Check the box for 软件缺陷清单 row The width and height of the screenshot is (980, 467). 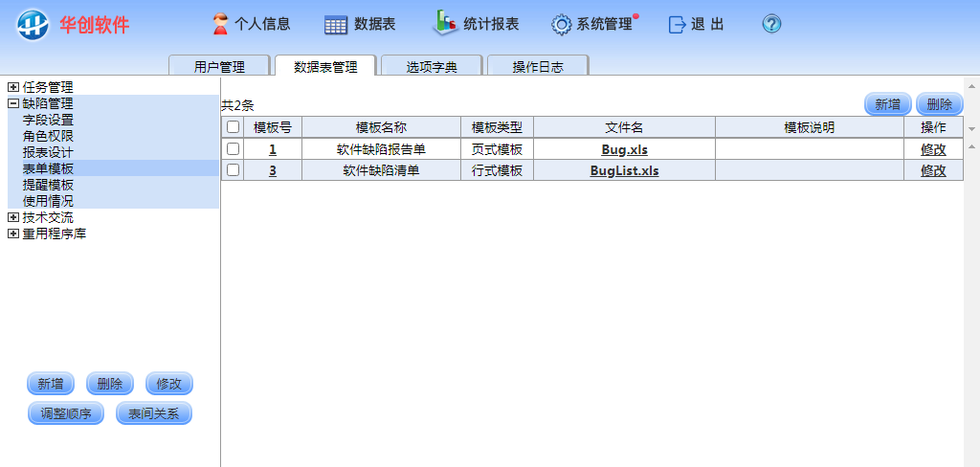(233, 171)
